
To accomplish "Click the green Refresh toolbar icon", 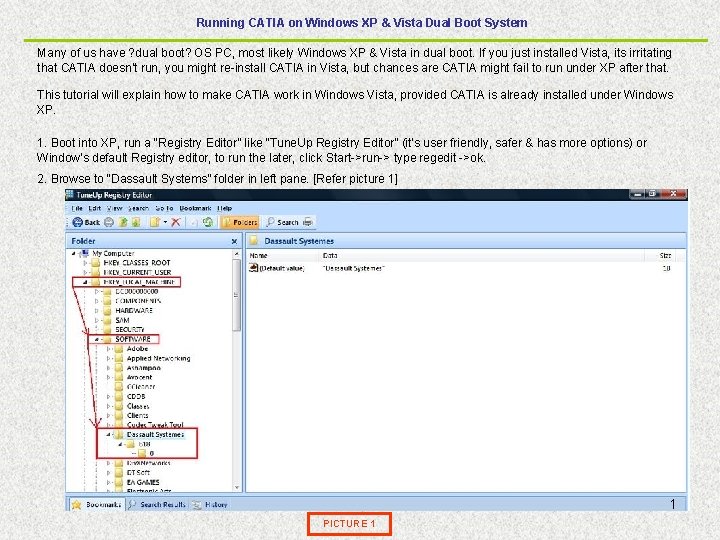I will (208, 222).
